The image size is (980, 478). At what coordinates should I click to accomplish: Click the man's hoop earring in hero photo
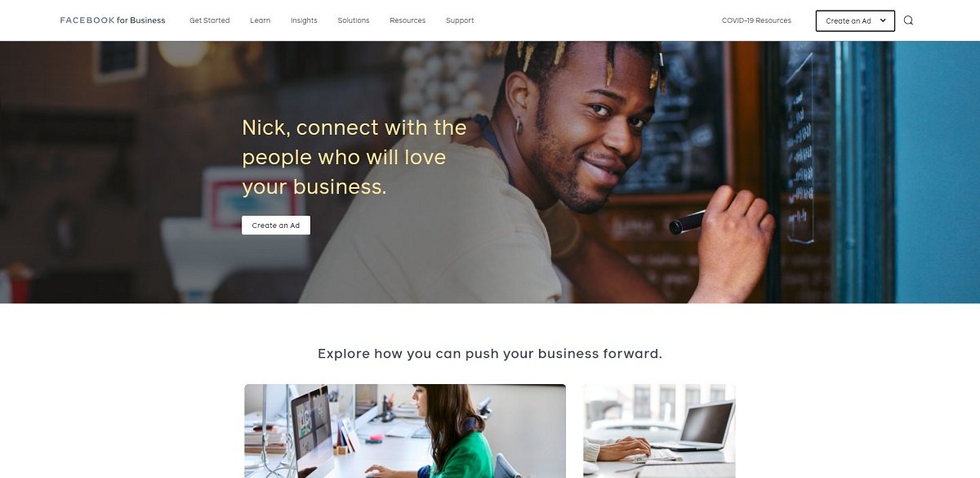click(x=519, y=127)
